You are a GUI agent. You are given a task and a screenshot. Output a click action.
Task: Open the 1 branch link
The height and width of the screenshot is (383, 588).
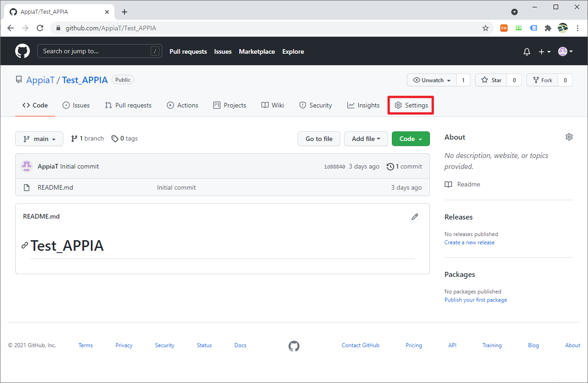87,138
